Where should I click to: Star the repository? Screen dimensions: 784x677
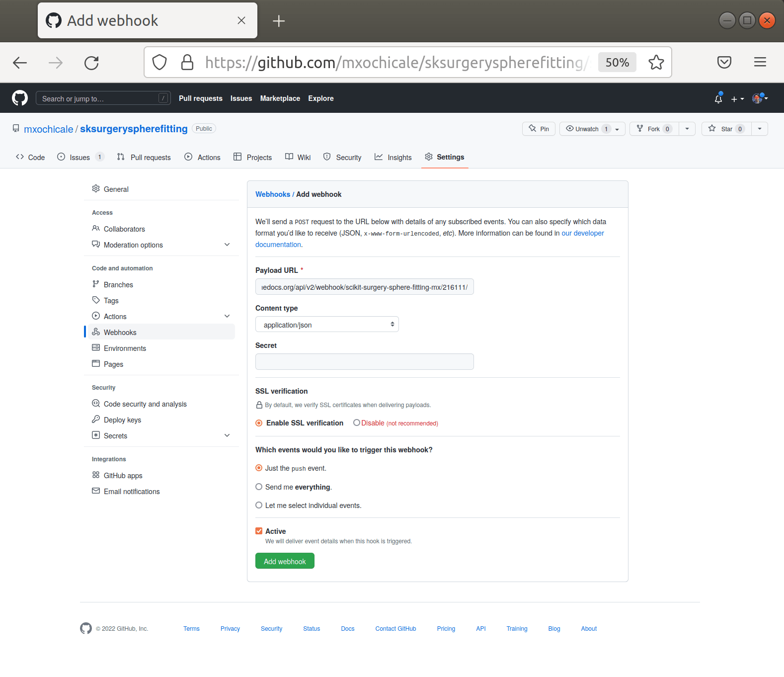tap(726, 129)
